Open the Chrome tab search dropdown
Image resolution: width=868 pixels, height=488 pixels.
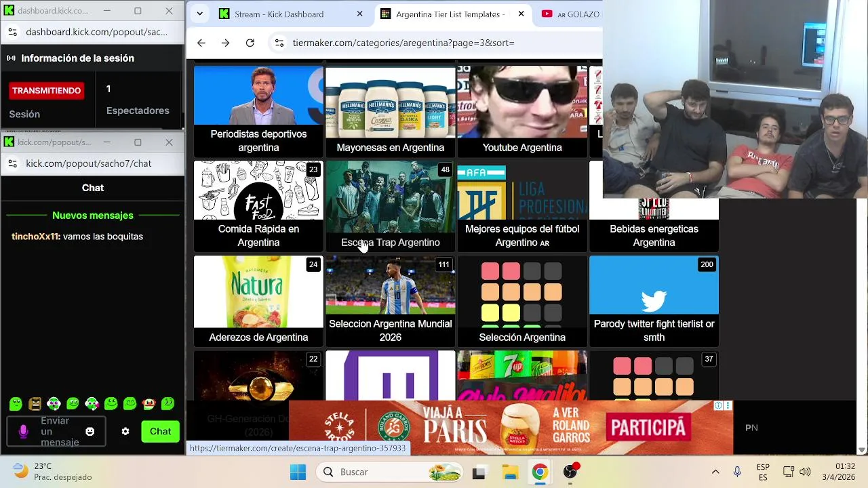tap(199, 14)
